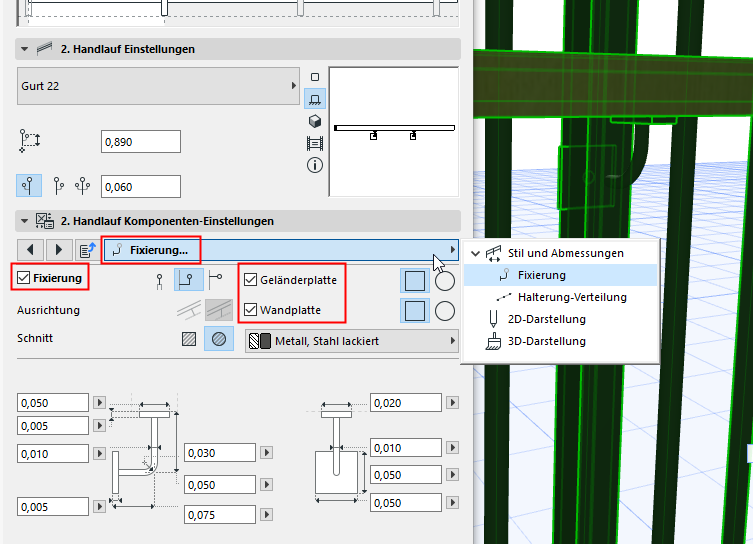Select the straight vertical bracket type icon
Viewport: 753px width, 544px height.
click(x=159, y=281)
